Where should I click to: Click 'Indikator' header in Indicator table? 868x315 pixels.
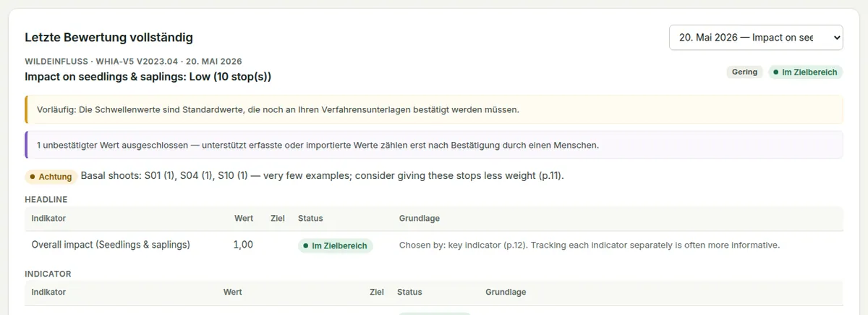(48, 293)
